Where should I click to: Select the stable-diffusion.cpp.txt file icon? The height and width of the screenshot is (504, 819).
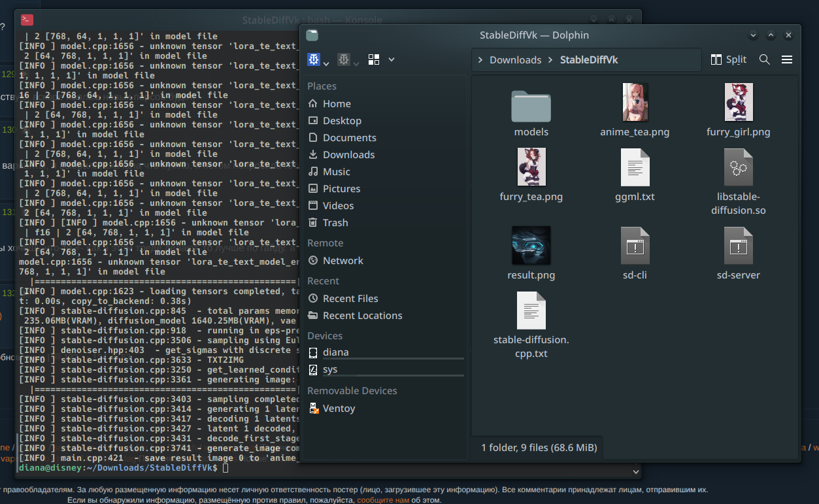(x=531, y=311)
